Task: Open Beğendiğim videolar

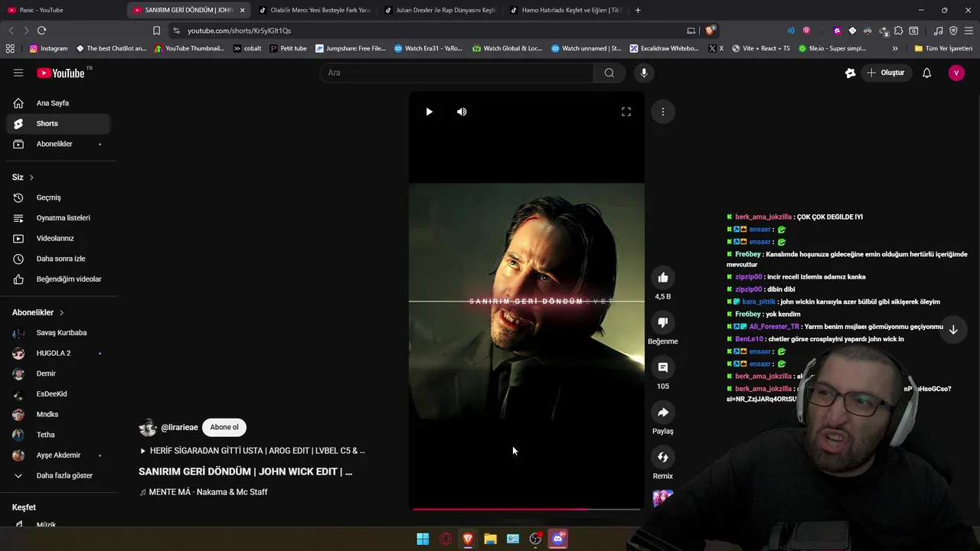Action: (58, 279)
